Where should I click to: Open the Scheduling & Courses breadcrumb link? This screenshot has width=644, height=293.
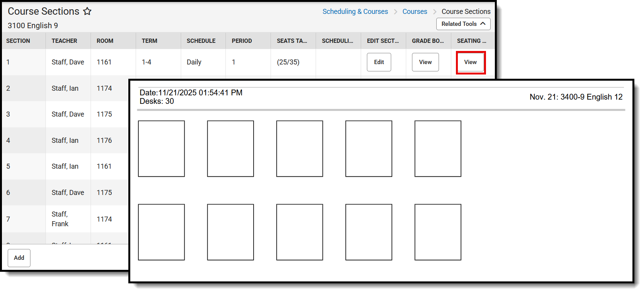coord(355,12)
